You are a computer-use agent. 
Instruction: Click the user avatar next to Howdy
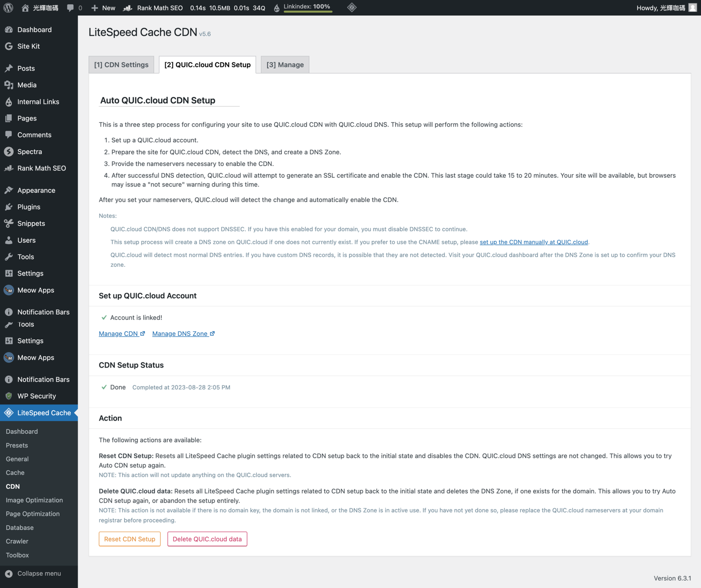click(x=693, y=8)
